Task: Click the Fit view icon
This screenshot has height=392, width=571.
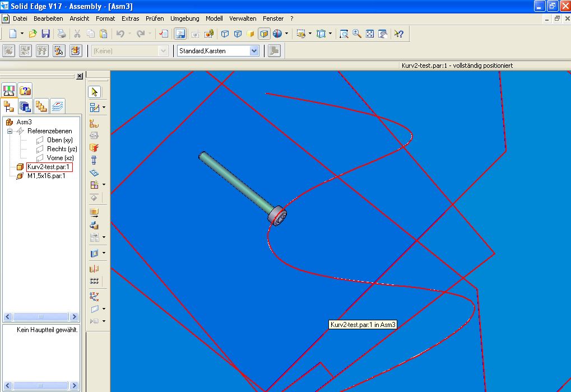Action: (x=370, y=34)
